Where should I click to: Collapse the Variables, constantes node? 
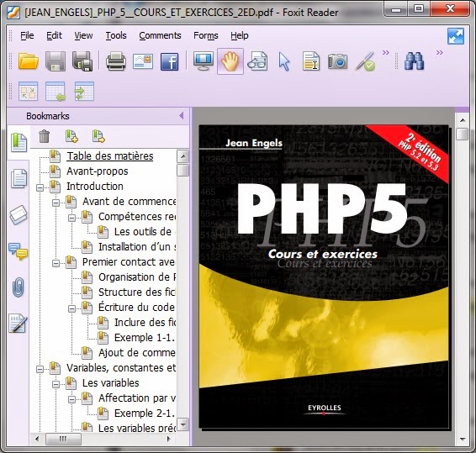(40, 369)
